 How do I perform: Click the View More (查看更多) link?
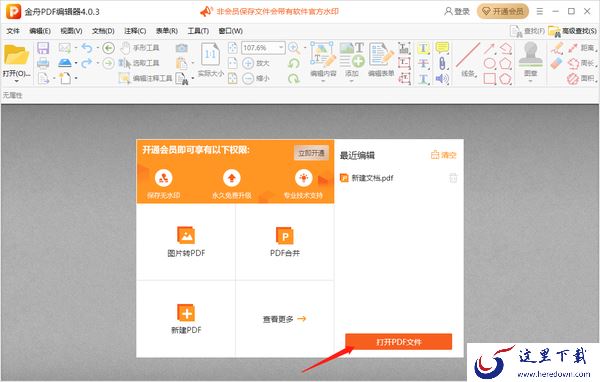[285, 319]
